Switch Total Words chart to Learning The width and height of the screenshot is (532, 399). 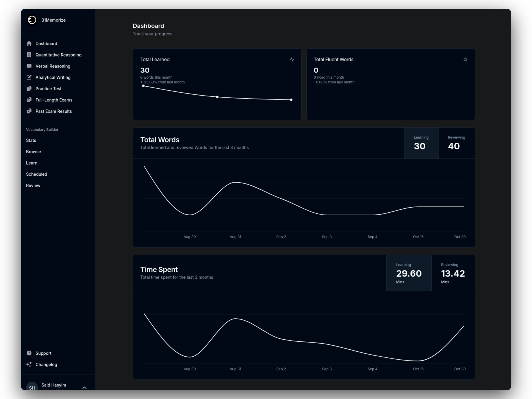[x=421, y=143]
